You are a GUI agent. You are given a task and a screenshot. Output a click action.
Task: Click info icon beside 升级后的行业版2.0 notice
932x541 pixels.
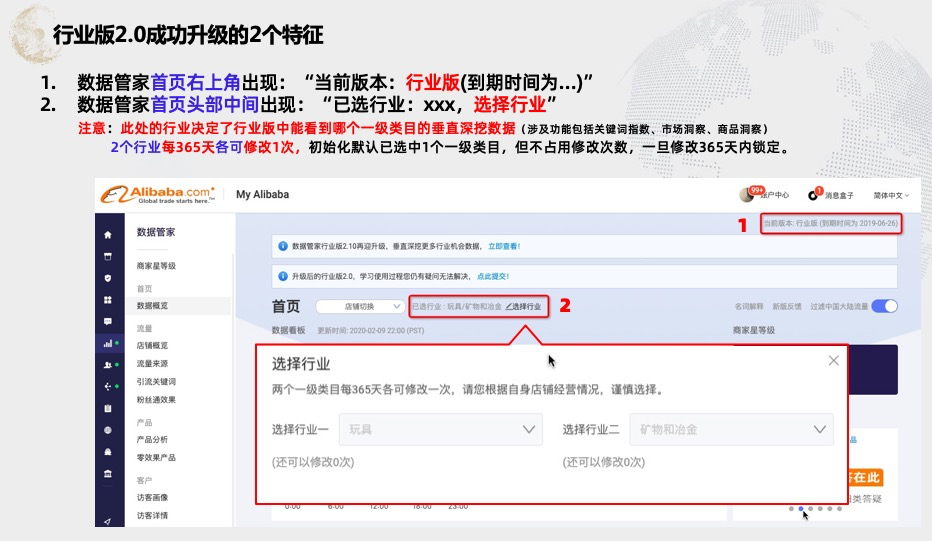[283, 276]
